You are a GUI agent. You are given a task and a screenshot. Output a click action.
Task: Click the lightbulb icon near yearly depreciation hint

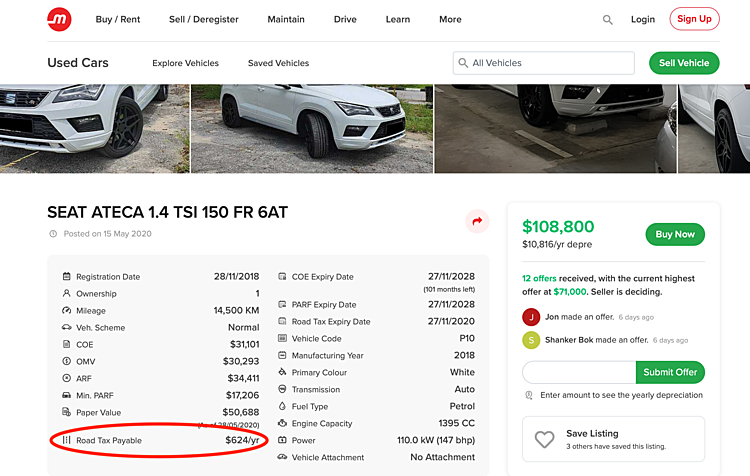tap(529, 395)
